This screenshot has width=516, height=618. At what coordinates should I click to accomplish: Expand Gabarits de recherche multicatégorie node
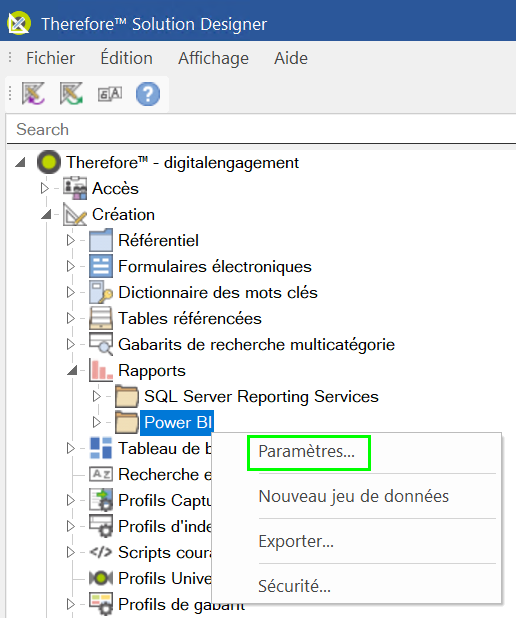click(x=71, y=344)
